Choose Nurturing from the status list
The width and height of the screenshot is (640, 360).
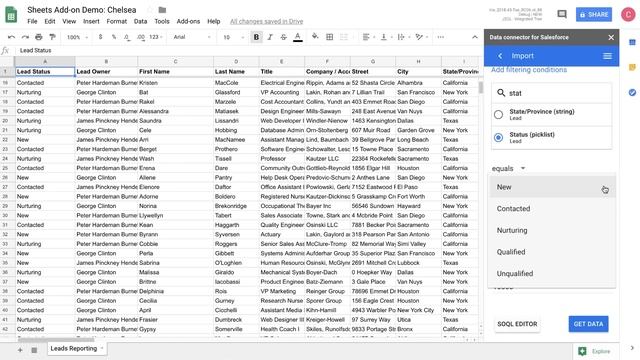click(552, 230)
